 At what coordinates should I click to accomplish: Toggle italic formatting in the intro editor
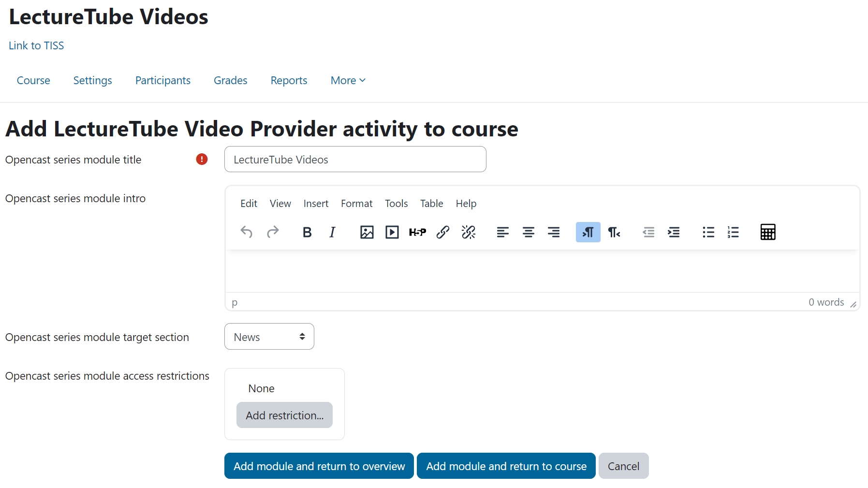[x=332, y=232]
